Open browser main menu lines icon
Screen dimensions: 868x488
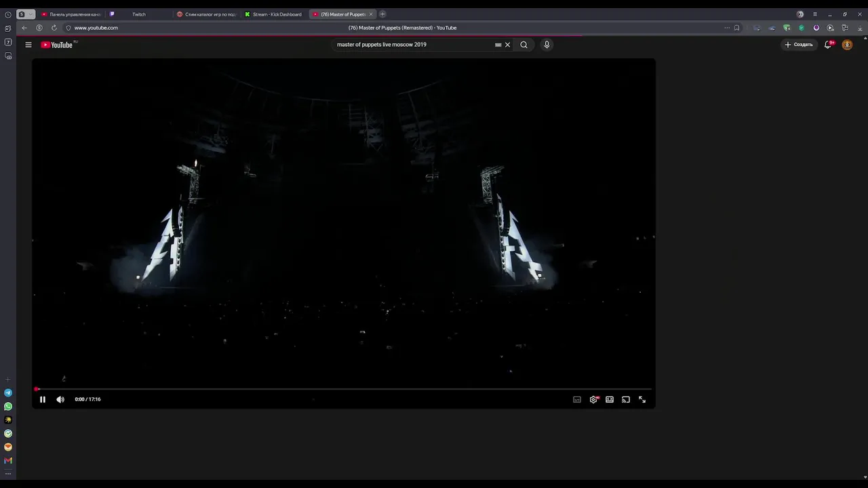[815, 14]
